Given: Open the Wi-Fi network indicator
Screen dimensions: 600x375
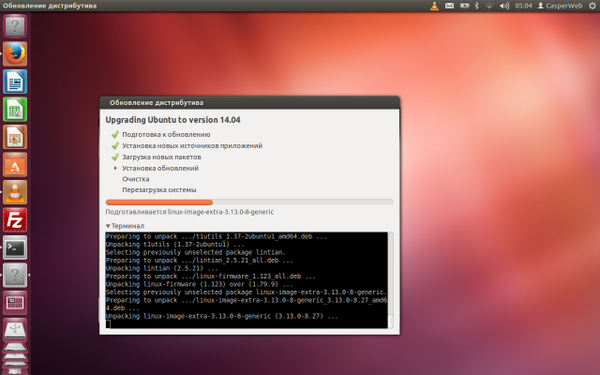Looking at the screenshot, I should pyautogui.click(x=489, y=6).
